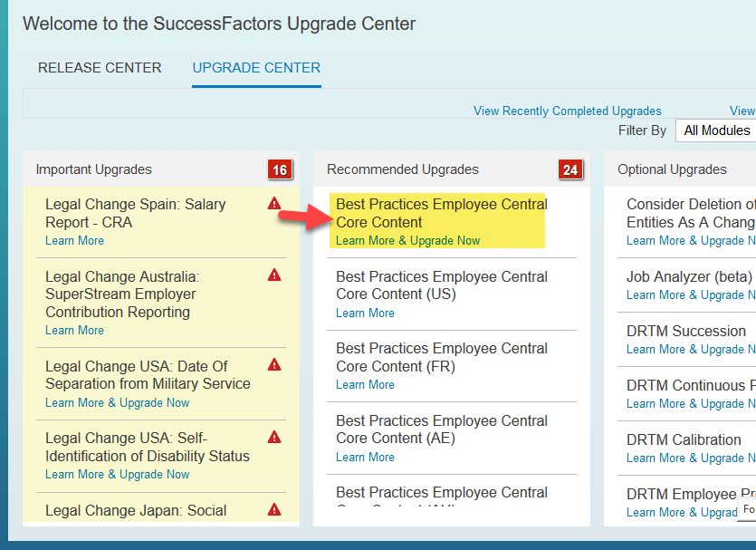Open Learn More for Legal Change Australia SuperStream
The width and height of the screenshot is (756, 550).
75,331
